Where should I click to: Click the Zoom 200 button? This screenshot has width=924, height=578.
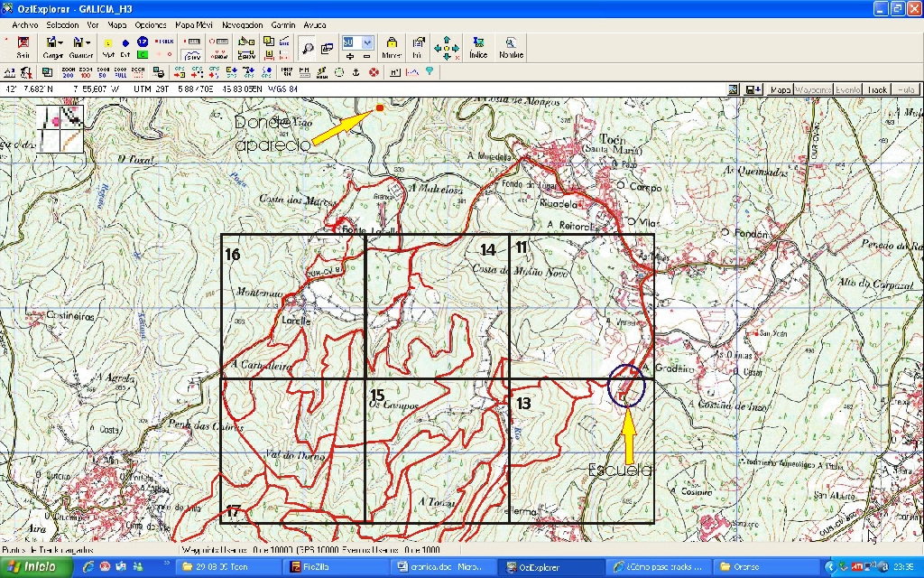click(x=69, y=72)
